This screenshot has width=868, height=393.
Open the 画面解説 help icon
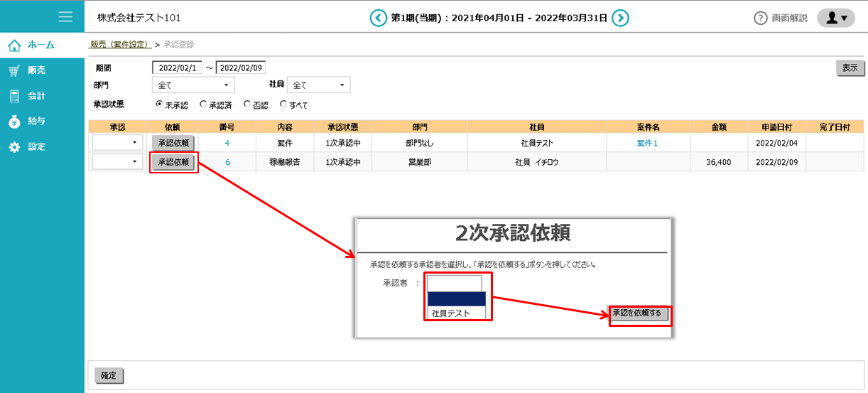761,18
